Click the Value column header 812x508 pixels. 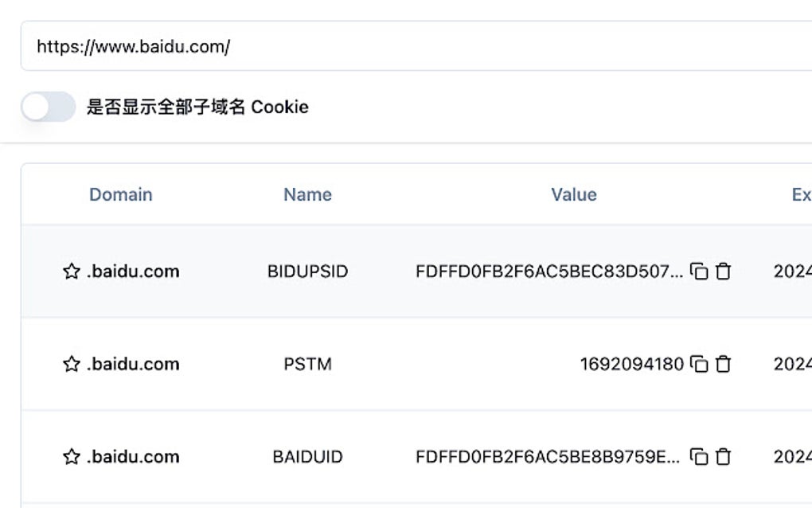coord(573,194)
